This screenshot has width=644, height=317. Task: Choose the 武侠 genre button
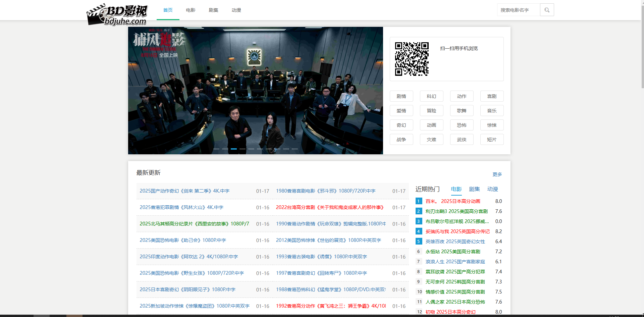pos(462,140)
